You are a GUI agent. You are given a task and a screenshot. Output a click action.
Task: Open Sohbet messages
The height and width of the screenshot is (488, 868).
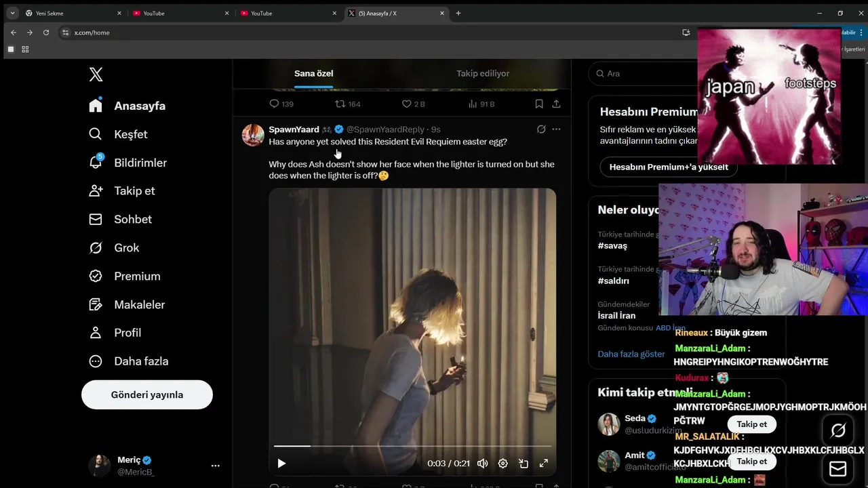point(120,219)
